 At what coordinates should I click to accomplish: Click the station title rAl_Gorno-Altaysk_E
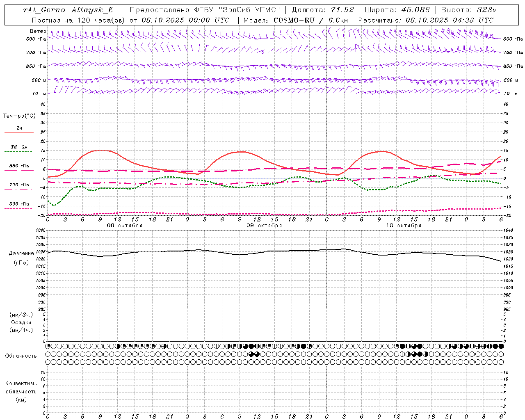[x=68, y=10]
